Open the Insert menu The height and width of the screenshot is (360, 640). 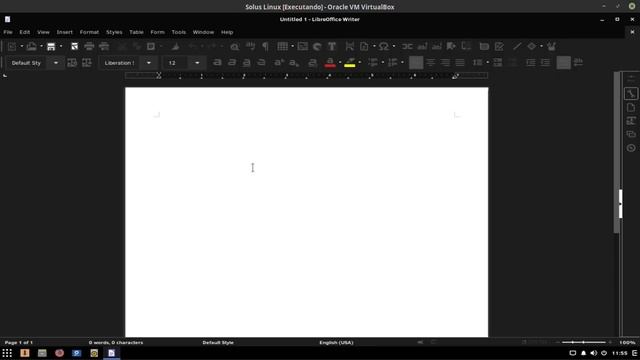64,32
